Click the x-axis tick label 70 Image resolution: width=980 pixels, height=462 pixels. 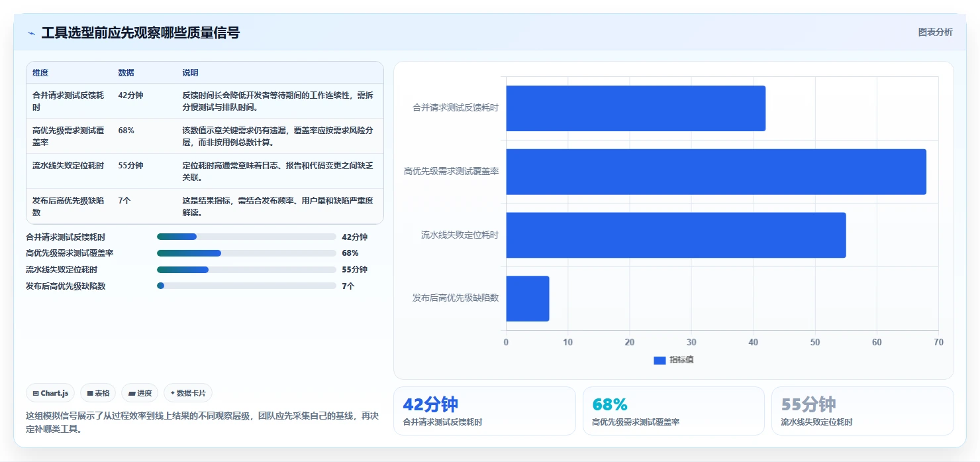(938, 342)
